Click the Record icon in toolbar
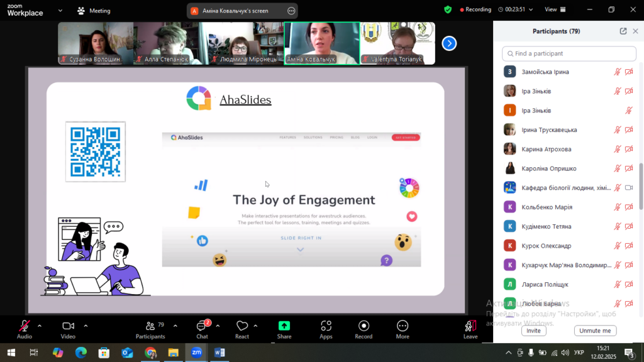Viewport: 644px width, 362px height. [x=364, y=326]
